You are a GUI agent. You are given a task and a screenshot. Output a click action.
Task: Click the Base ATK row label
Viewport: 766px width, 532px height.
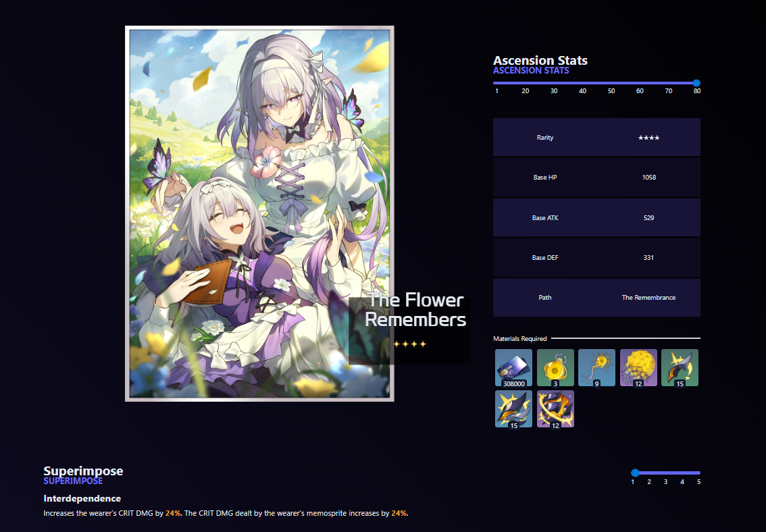(545, 217)
